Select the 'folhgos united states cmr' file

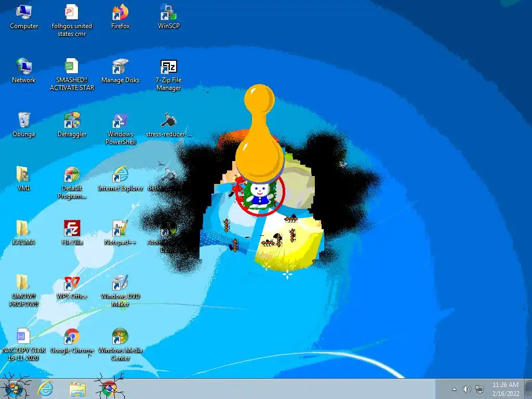tap(72, 20)
